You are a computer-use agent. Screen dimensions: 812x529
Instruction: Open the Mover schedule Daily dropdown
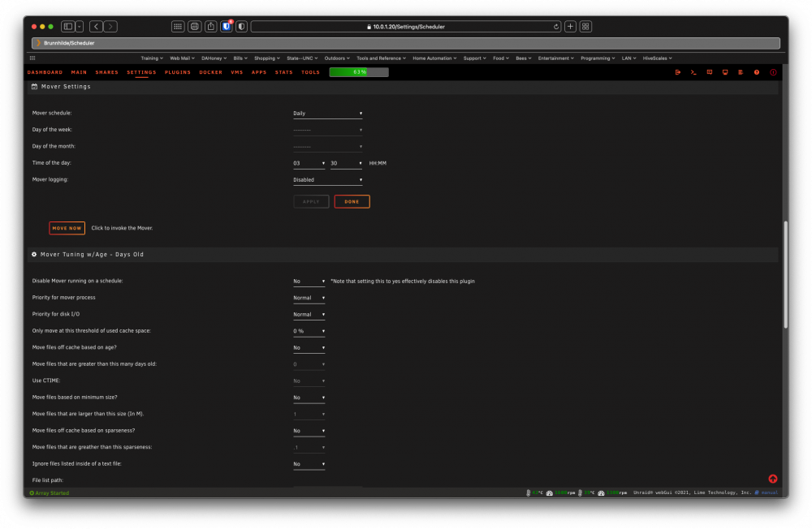[328, 114]
